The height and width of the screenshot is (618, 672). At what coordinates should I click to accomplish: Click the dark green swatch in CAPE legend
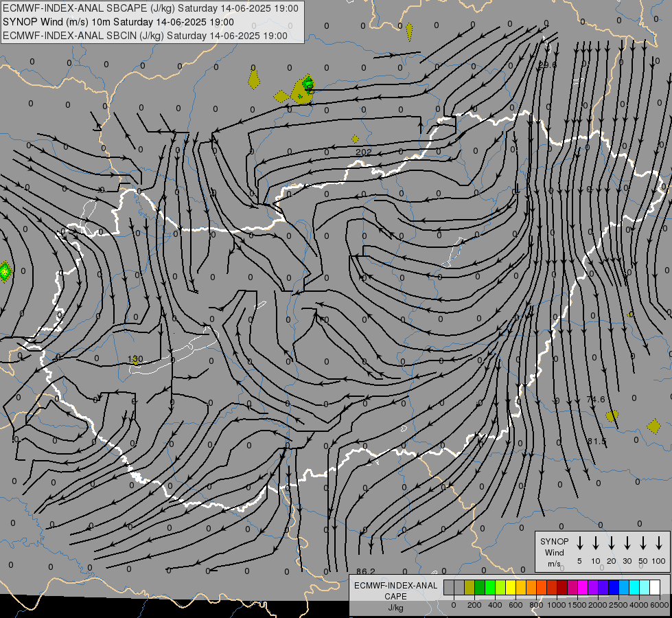point(480,587)
